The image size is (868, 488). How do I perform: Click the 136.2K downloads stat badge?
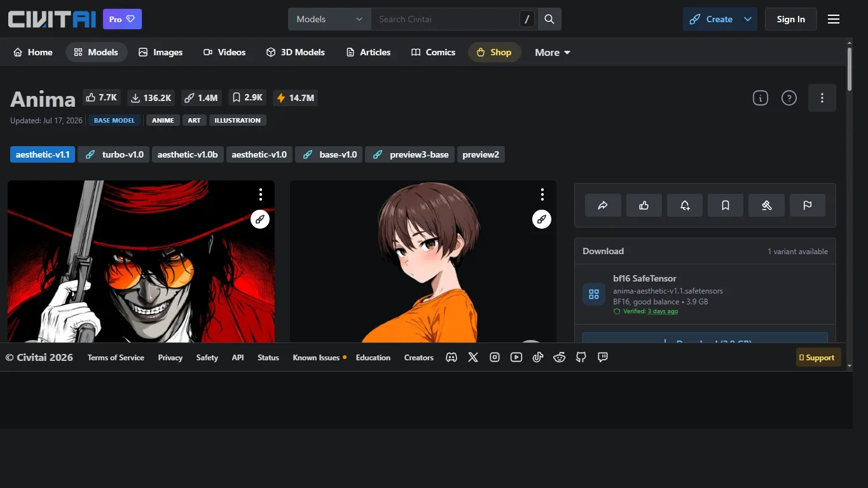tap(151, 98)
